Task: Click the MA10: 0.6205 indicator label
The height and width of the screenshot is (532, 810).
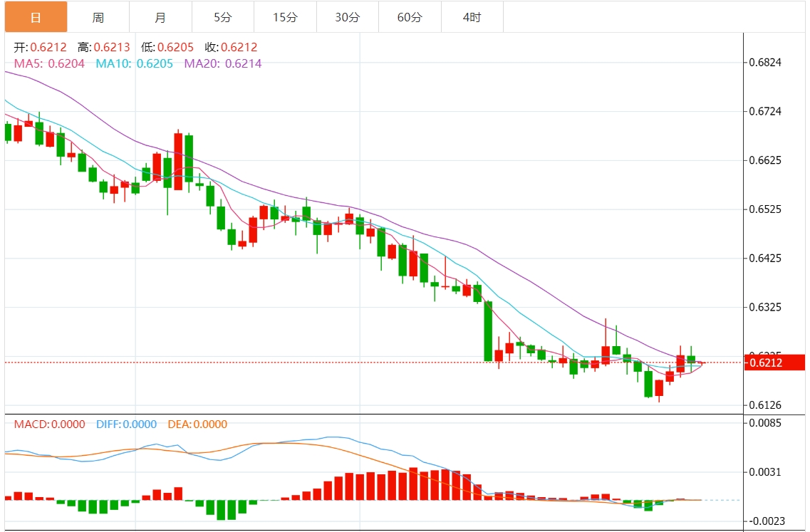Action: pyautogui.click(x=135, y=63)
